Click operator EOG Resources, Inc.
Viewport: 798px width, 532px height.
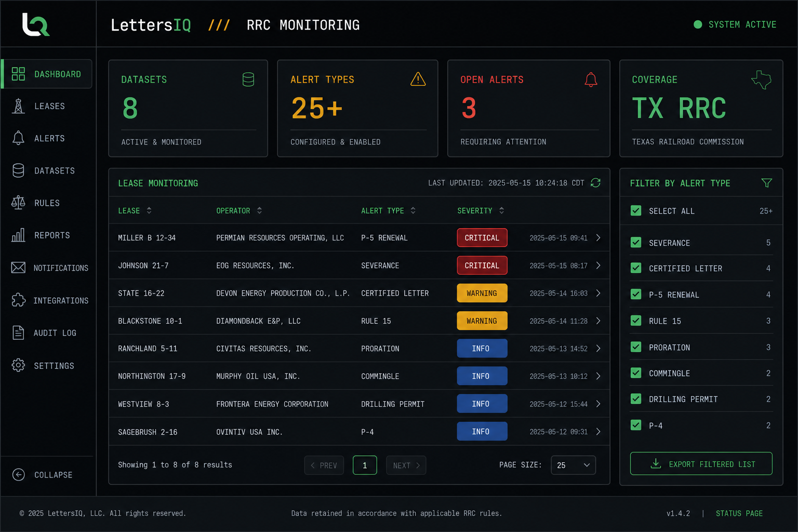click(x=255, y=265)
